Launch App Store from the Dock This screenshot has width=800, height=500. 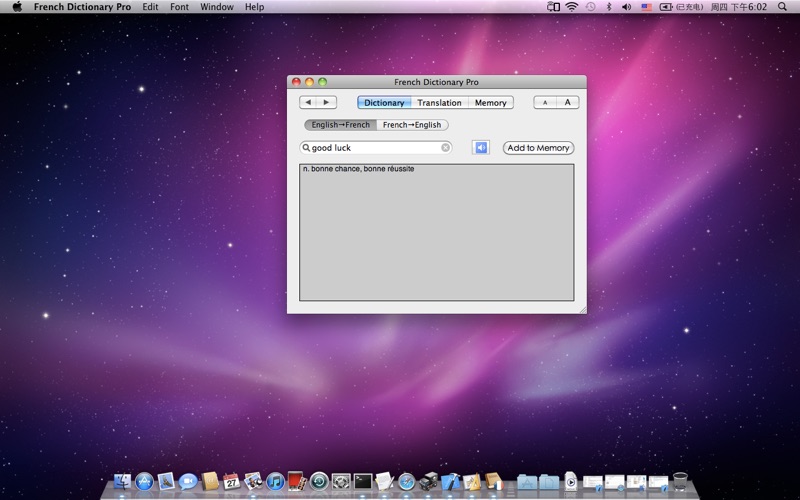(x=144, y=482)
